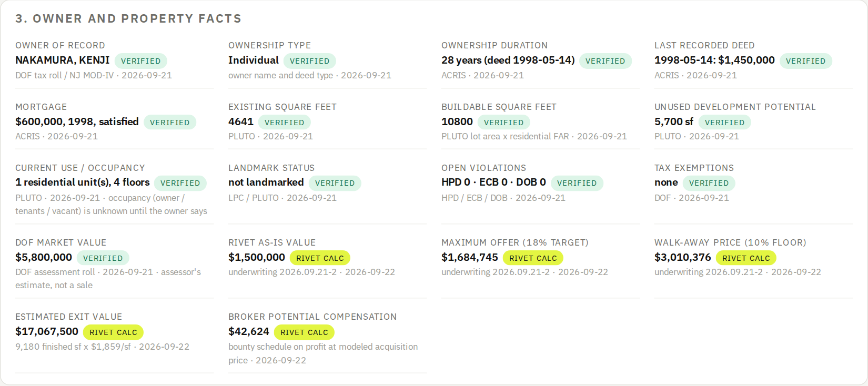Select the Existing Square Feet value 4641
The width and height of the screenshot is (868, 386).
[241, 122]
